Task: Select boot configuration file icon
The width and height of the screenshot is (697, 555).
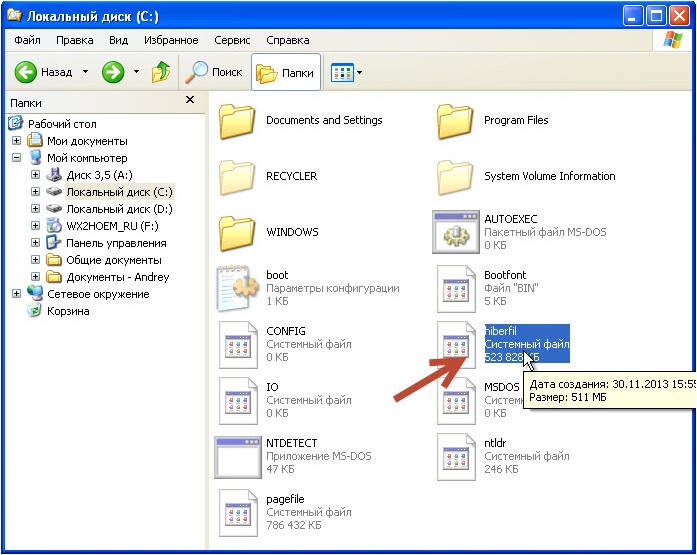Action: click(238, 288)
